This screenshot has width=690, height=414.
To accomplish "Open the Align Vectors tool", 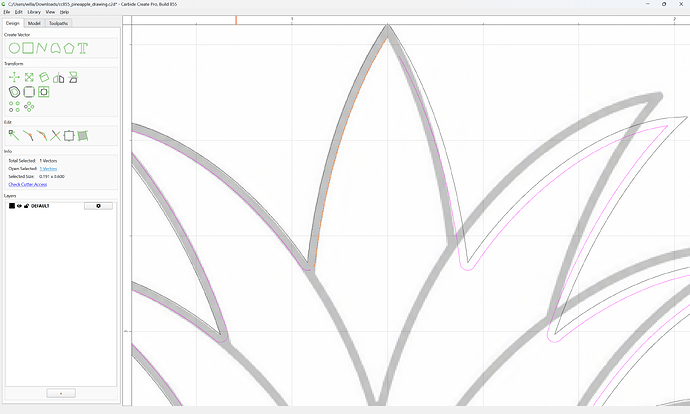I will click(44, 92).
